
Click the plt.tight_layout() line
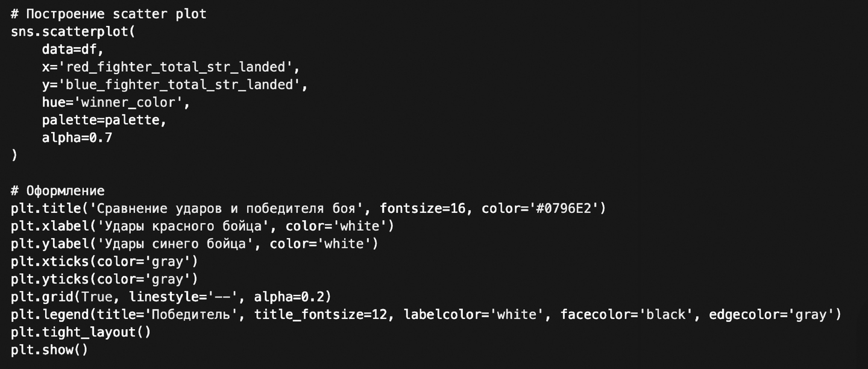81,332
